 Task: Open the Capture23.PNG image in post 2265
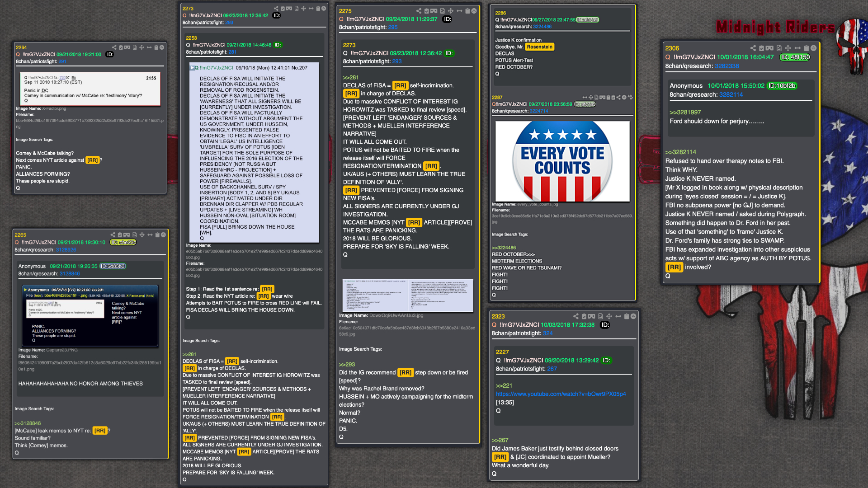90,315
